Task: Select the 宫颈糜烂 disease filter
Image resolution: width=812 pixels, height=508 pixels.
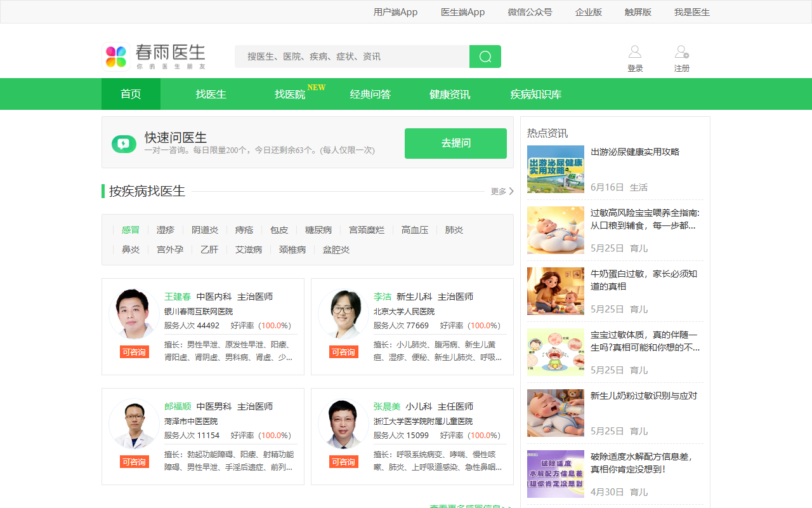Action: 367,230
